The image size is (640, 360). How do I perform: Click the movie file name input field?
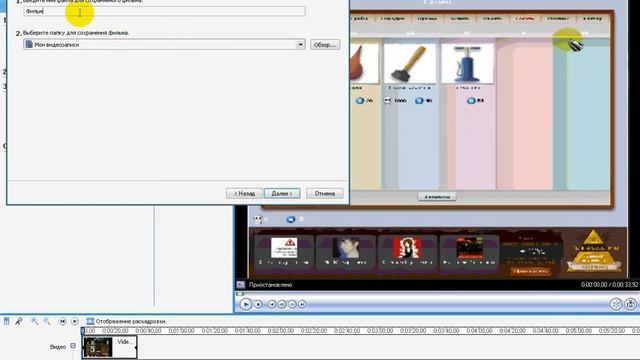[x=164, y=11]
